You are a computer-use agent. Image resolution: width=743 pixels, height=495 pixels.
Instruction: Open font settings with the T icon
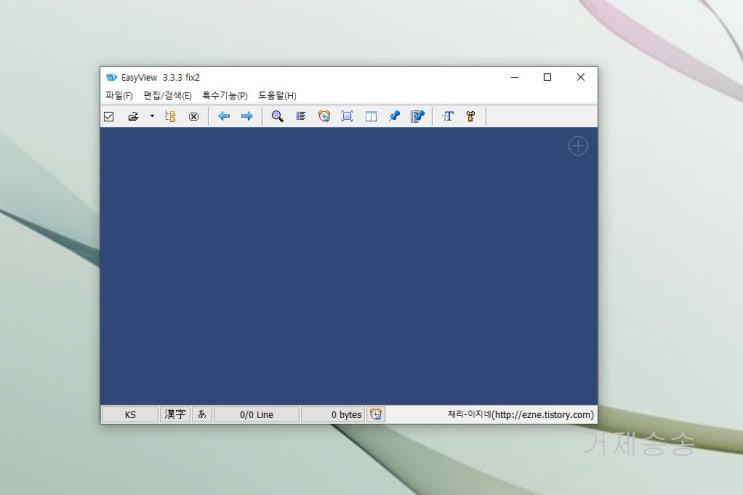(448, 116)
